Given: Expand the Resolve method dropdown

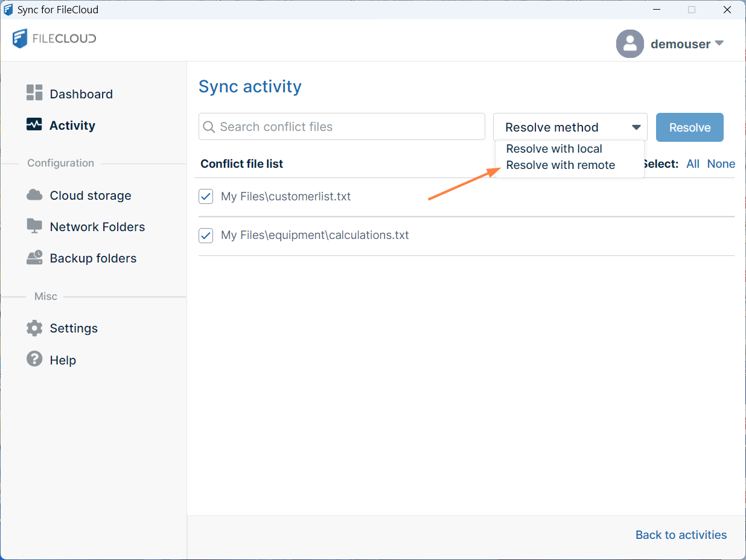Looking at the screenshot, I should click(570, 127).
